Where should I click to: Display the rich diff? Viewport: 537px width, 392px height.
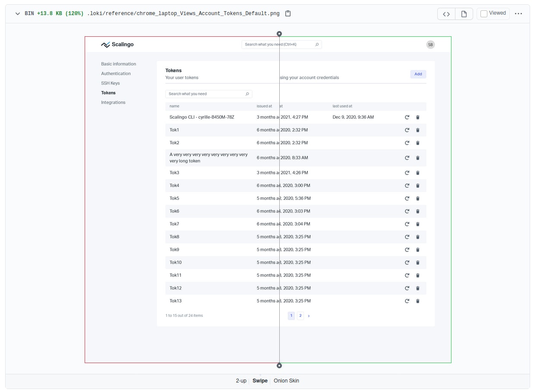point(464,14)
